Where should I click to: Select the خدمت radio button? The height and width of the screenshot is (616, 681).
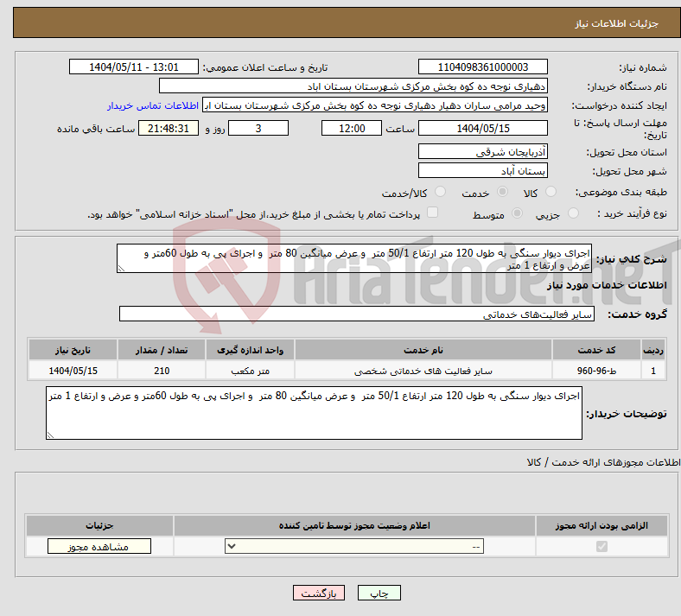[502, 192]
